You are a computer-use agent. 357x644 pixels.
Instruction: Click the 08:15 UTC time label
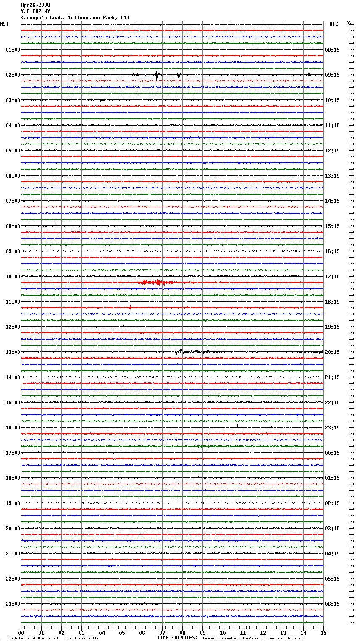(x=332, y=50)
